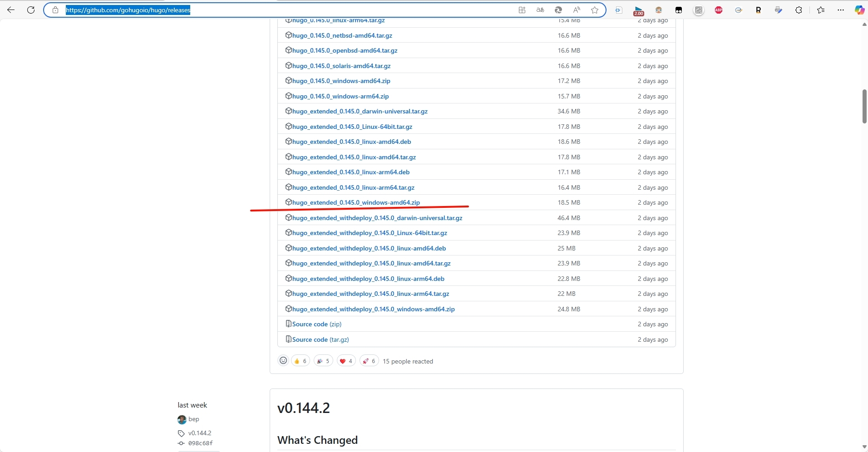Image resolution: width=868 pixels, height=452 pixels.
Task: Download Source code (tar.gz)
Action: pos(321,339)
